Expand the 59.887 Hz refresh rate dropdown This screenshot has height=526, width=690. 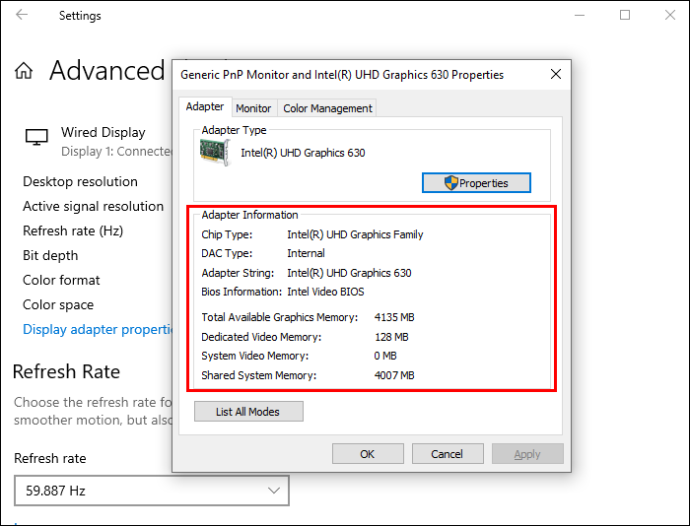click(x=151, y=490)
